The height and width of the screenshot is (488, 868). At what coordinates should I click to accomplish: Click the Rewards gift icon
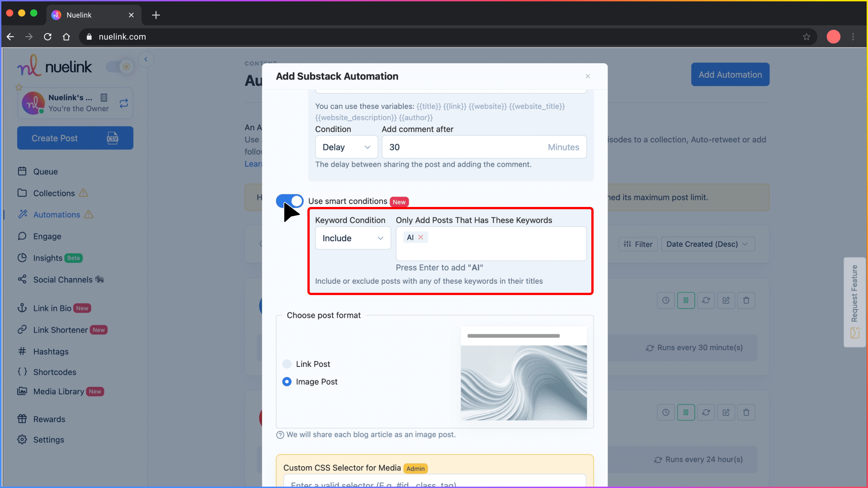point(22,419)
